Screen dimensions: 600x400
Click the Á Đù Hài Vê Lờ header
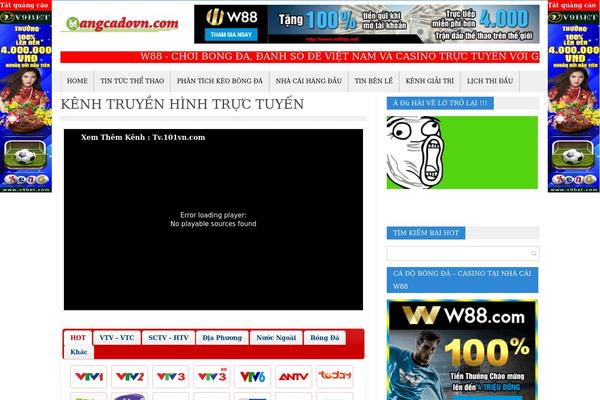(x=440, y=103)
